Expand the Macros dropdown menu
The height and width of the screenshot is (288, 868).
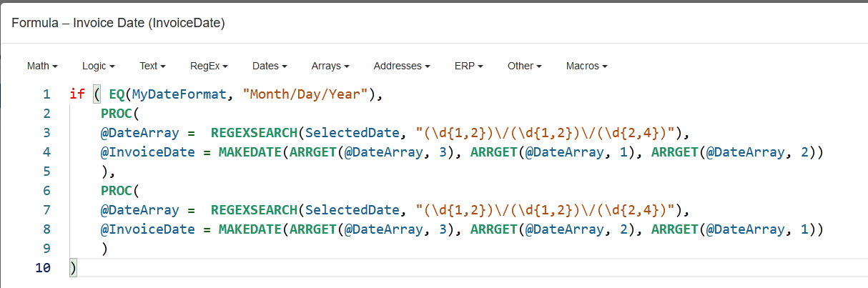click(586, 66)
